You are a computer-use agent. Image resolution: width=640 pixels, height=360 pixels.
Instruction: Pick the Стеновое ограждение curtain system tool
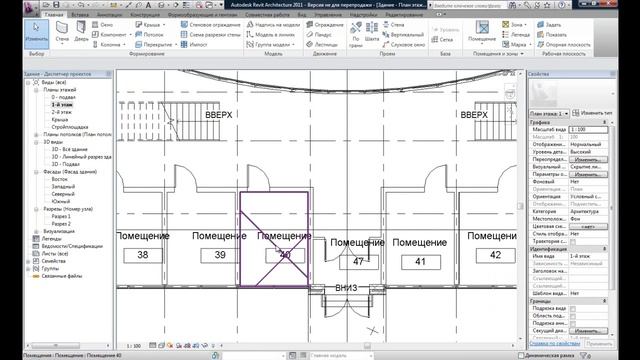(x=211, y=25)
